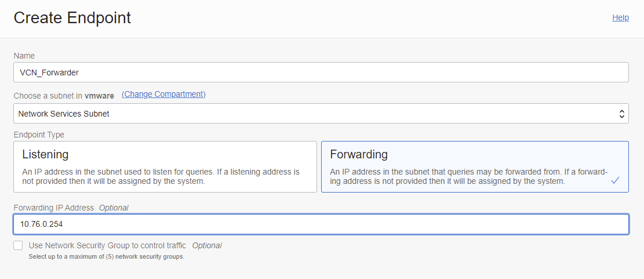The image size is (644, 279).
Task: Click the bold vmware compartment name
Action: (x=99, y=95)
